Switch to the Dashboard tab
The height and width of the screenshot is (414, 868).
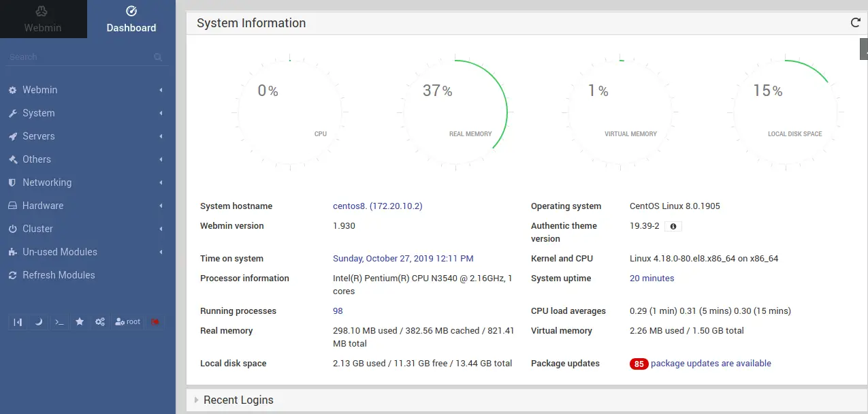point(131,19)
